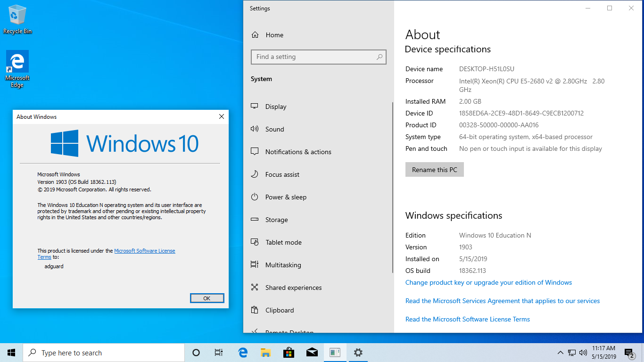Click Rename this PC button
644x362 pixels.
point(435,170)
